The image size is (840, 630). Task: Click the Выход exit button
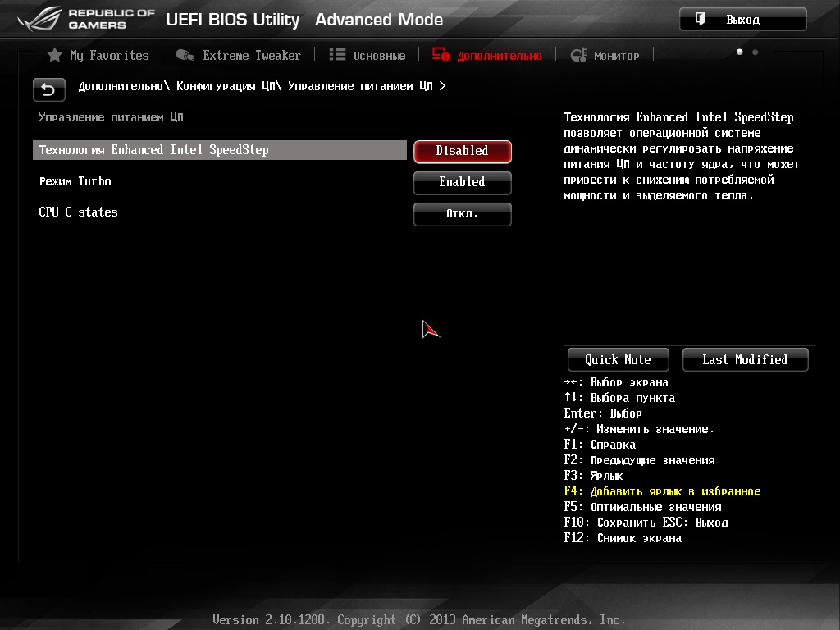[x=743, y=20]
